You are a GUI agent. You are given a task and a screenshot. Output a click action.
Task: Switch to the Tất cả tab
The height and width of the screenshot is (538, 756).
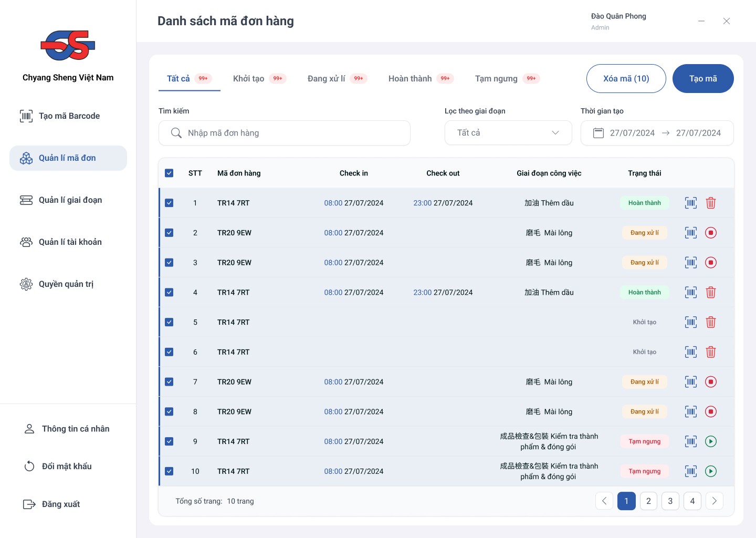pyautogui.click(x=189, y=78)
